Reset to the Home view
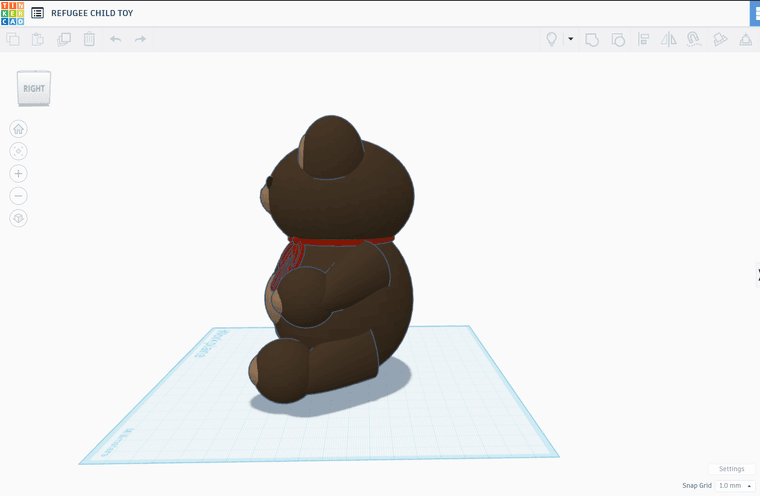Screen dimensions: 760x496 (18, 129)
